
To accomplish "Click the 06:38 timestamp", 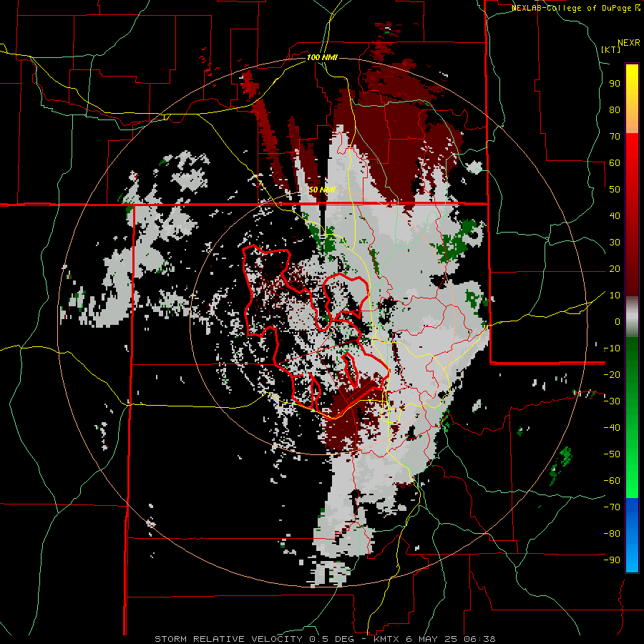I will [481, 639].
